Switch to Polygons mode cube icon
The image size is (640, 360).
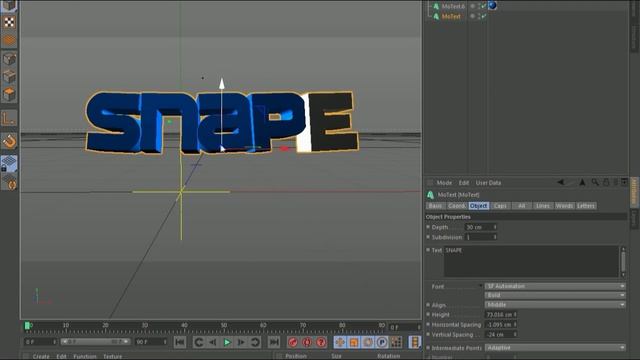point(9,94)
